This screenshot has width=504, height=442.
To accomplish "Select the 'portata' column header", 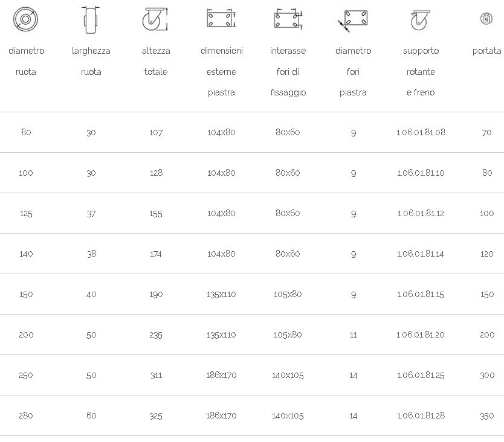I will point(486,51).
